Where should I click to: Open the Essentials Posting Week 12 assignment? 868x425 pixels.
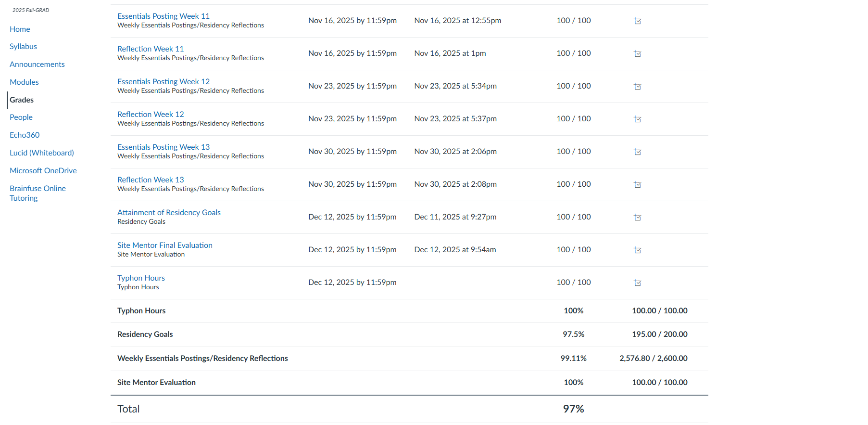coord(164,81)
